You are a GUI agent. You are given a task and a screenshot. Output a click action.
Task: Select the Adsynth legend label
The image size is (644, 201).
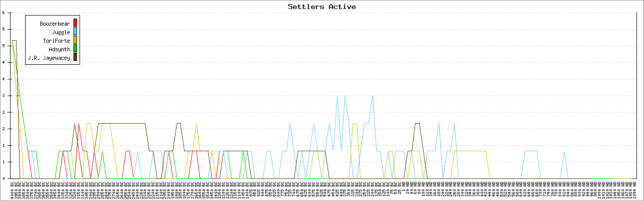(59, 49)
